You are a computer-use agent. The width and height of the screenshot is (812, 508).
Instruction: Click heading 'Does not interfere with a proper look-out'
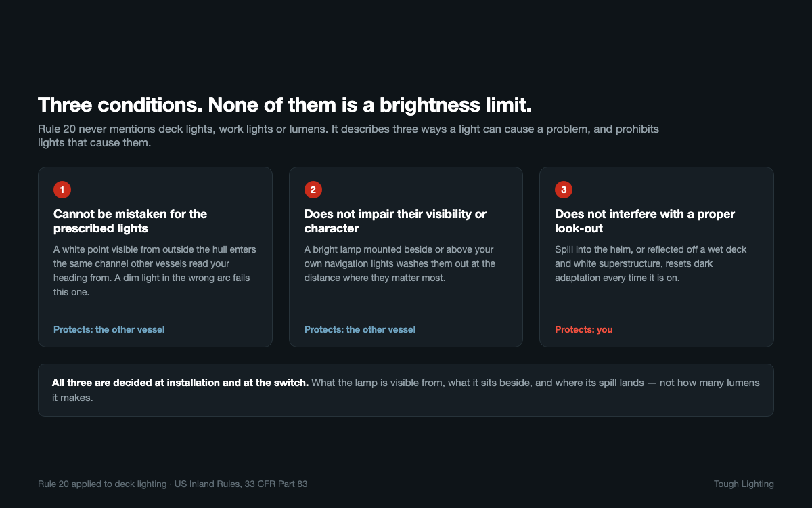click(645, 221)
